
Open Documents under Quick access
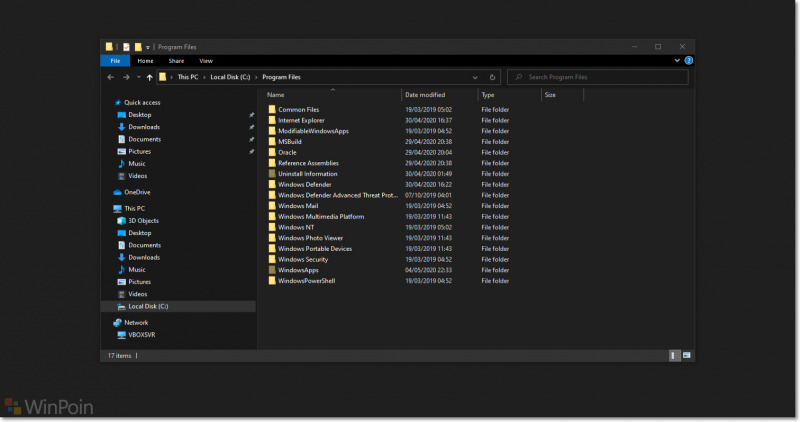[144, 139]
